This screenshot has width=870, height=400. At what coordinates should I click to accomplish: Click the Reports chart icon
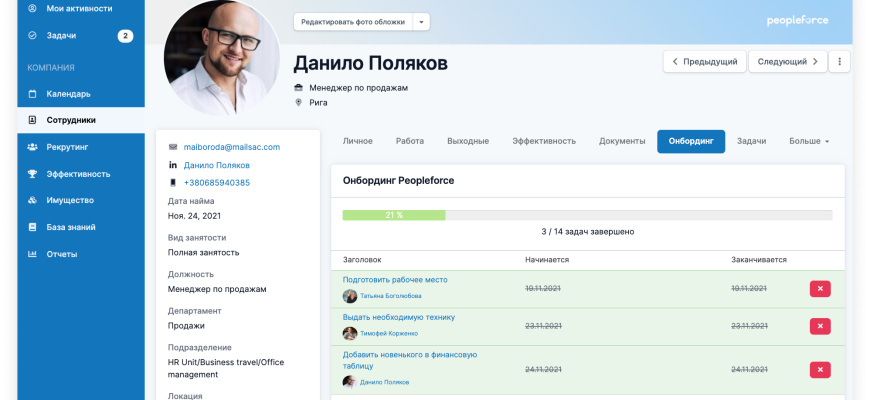pos(32,254)
